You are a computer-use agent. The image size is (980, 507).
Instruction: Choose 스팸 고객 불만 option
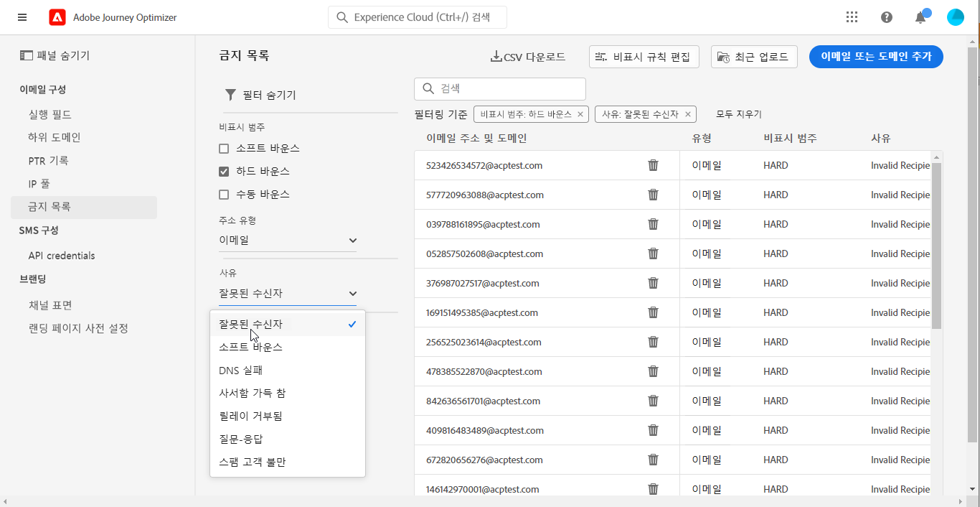point(288,462)
